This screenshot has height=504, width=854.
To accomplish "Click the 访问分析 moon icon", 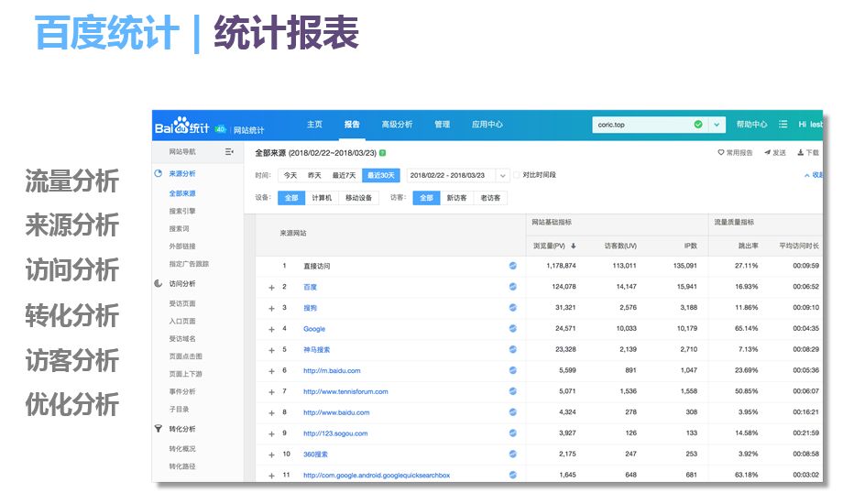I will [x=158, y=283].
